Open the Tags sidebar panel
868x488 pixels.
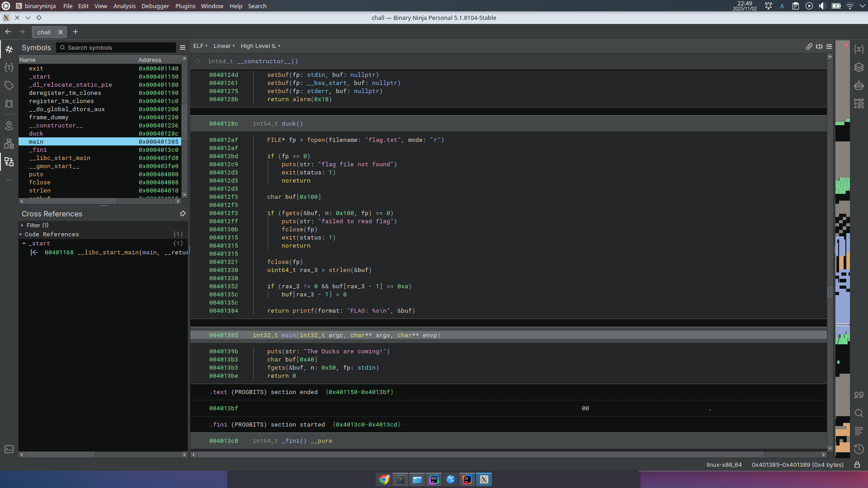point(9,85)
